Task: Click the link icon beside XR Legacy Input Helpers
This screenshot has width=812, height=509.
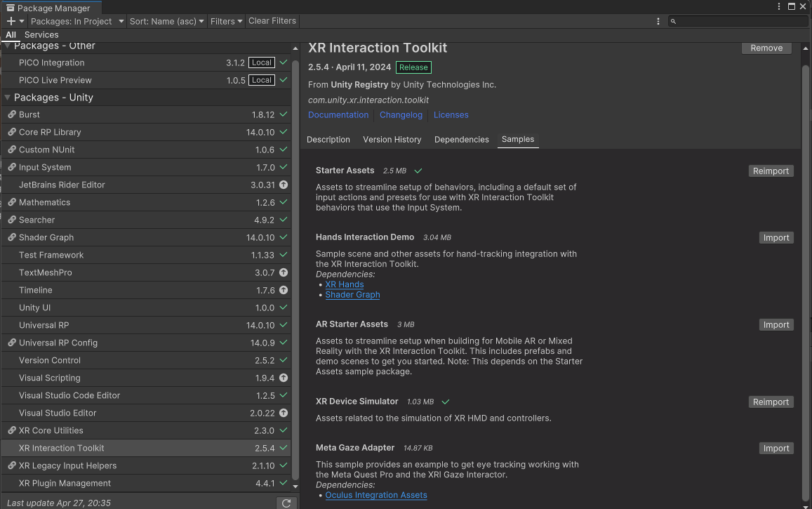Action: click(x=11, y=465)
